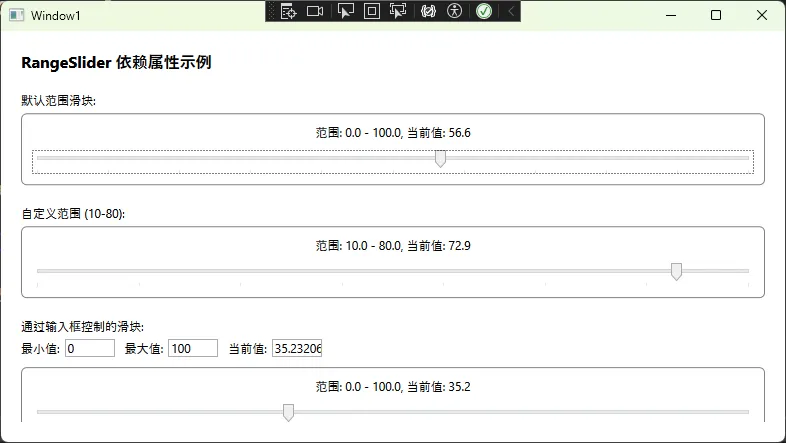Click the camera icon in debug toolbar
The width and height of the screenshot is (786, 443).
coord(315,11)
